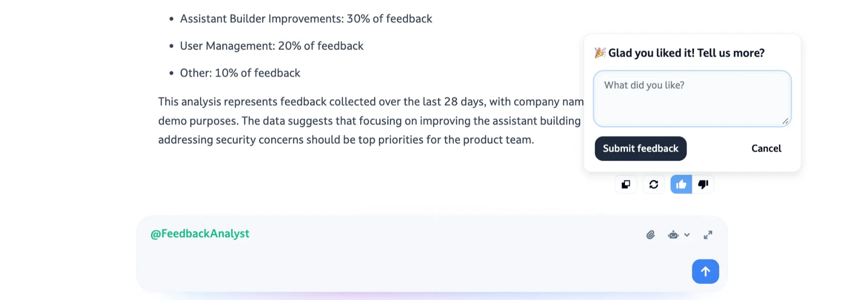Click inside the What did you like field
This screenshot has height=300, width=868.
click(692, 99)
